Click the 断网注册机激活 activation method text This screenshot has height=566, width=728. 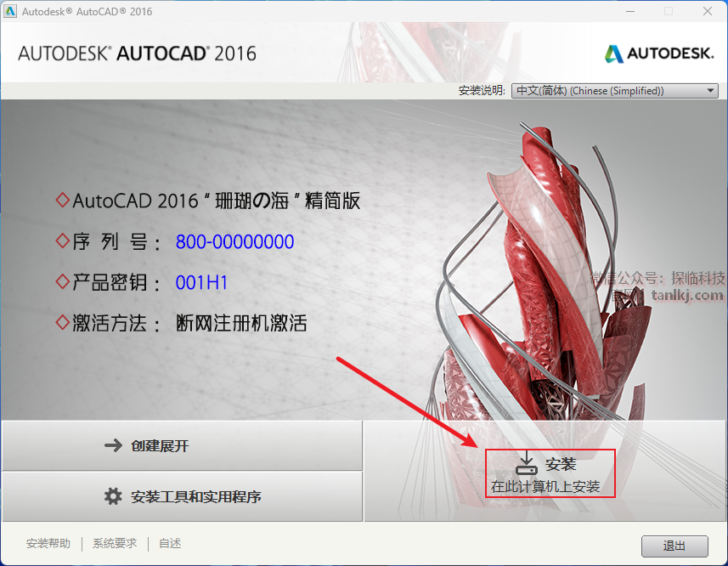241,323
